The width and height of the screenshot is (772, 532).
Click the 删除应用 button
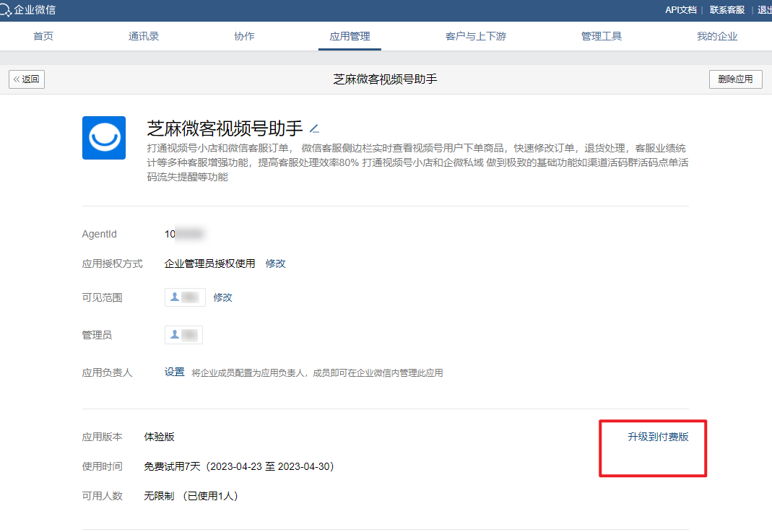point(736,79)
